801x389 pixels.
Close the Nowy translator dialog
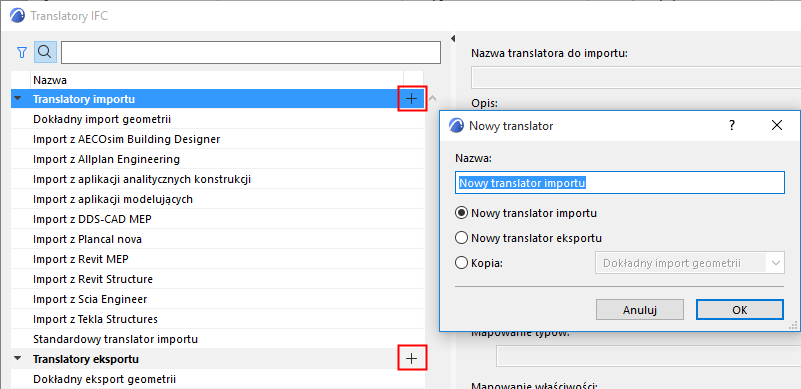[x=777, y=125]
